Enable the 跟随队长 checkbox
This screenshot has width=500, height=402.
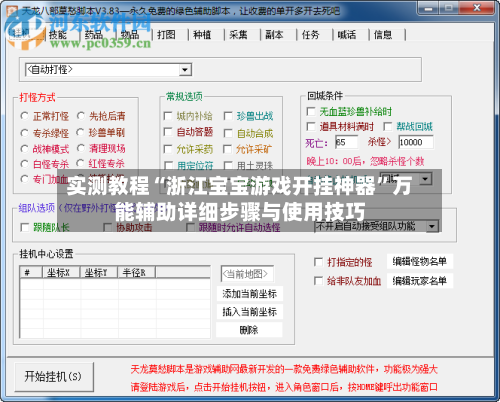pos(25,227)
